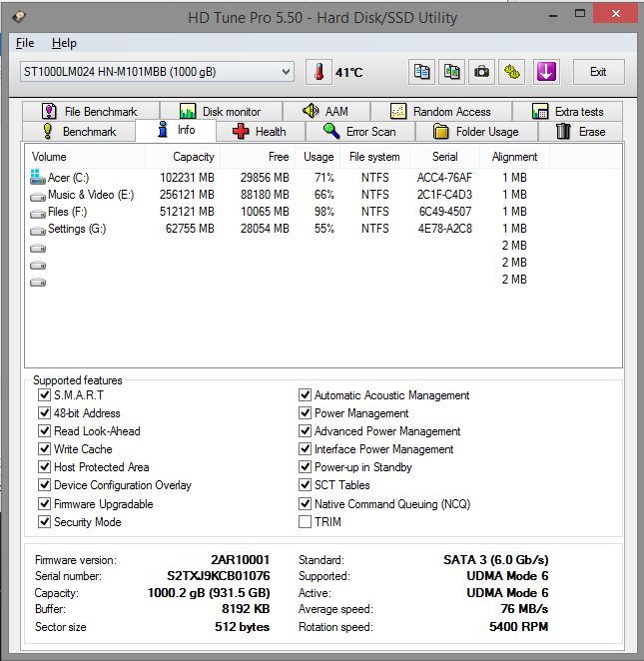Open the options gear icon

tap(511, 72)
